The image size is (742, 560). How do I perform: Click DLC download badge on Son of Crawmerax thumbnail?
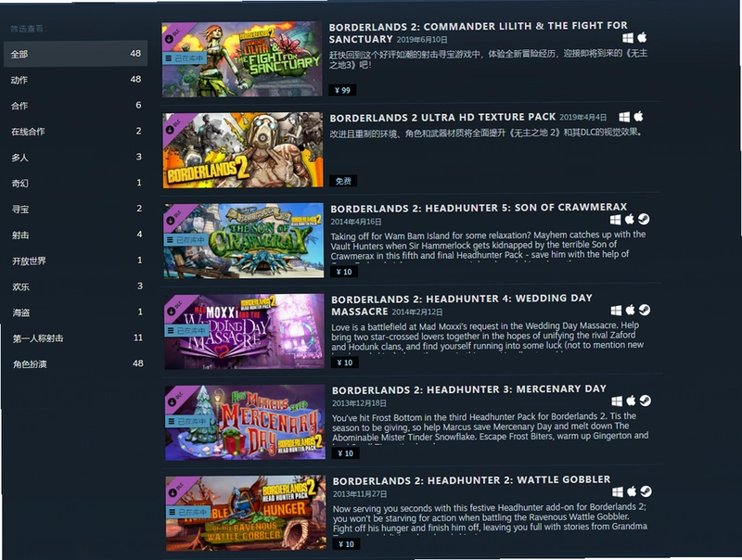tap(175, 217)
